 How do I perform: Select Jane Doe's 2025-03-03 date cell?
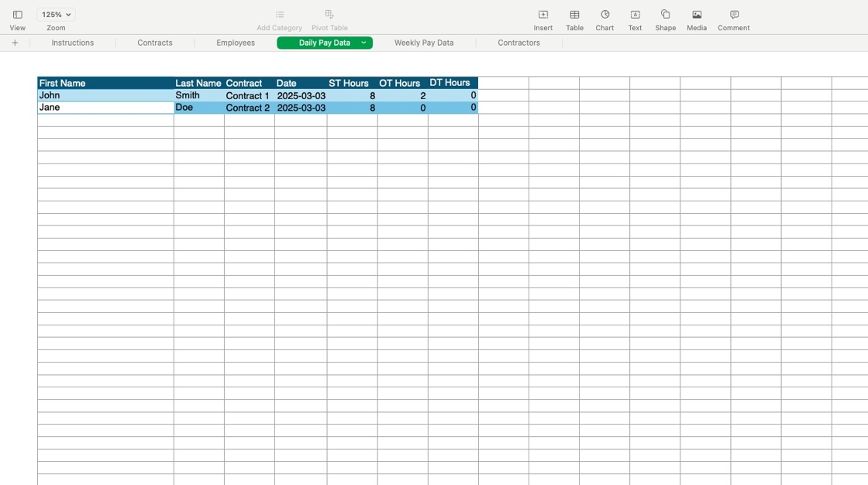(301, 108)
